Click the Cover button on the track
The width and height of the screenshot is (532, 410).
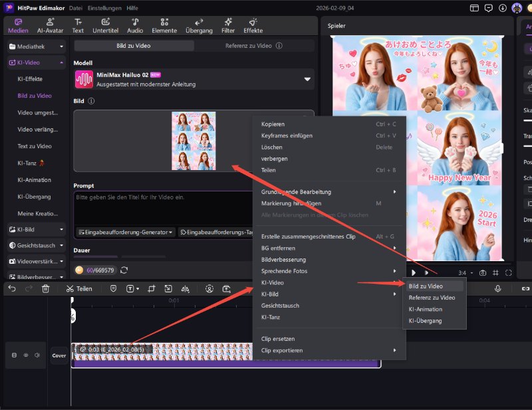pos(59,356)
